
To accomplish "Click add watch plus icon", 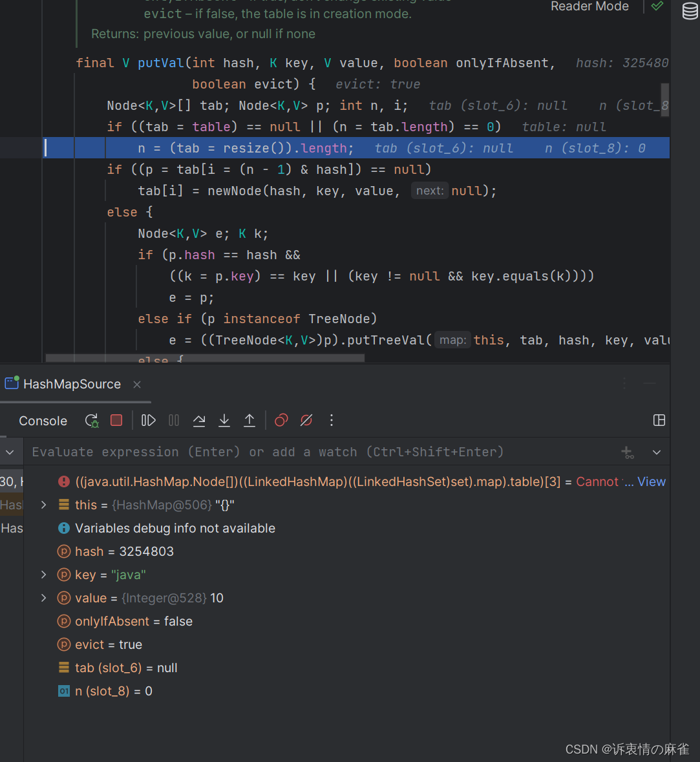I will point(628,452).
